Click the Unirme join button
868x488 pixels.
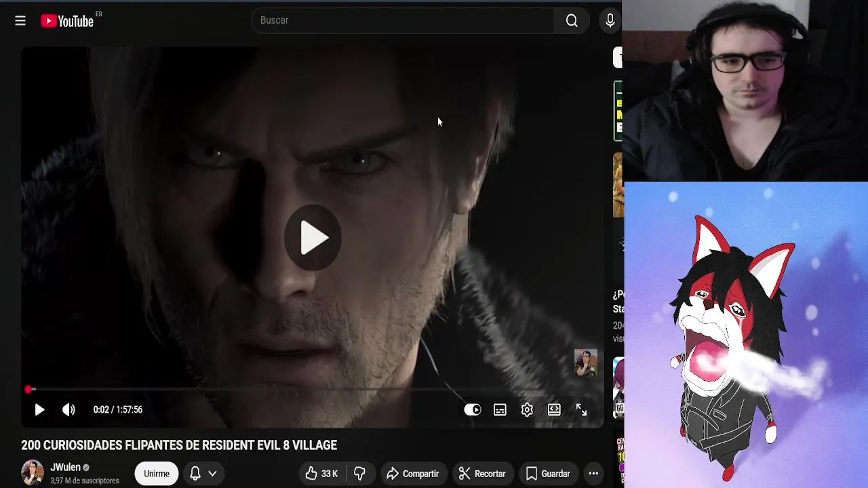156,473
